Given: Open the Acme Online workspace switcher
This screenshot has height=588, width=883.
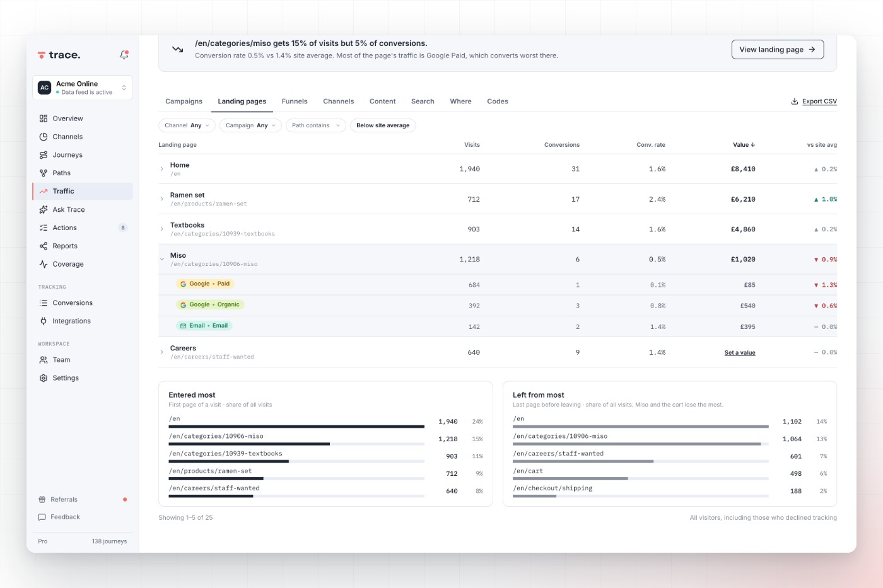Looking at the screenshot, I should click(83, 88).
